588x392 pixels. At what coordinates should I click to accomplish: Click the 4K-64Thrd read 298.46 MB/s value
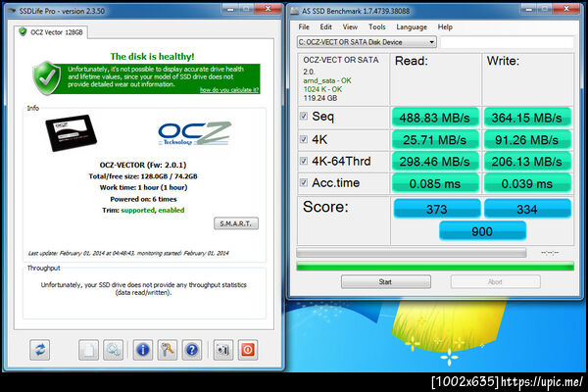click(435, 162)
